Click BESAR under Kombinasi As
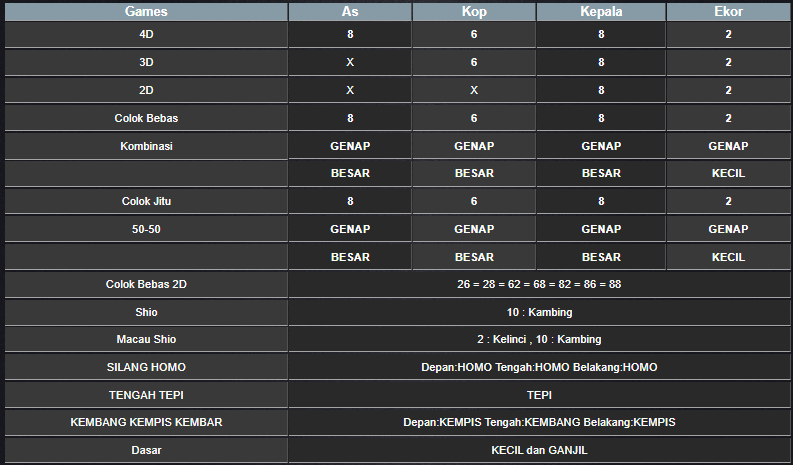 click(350, 173)
